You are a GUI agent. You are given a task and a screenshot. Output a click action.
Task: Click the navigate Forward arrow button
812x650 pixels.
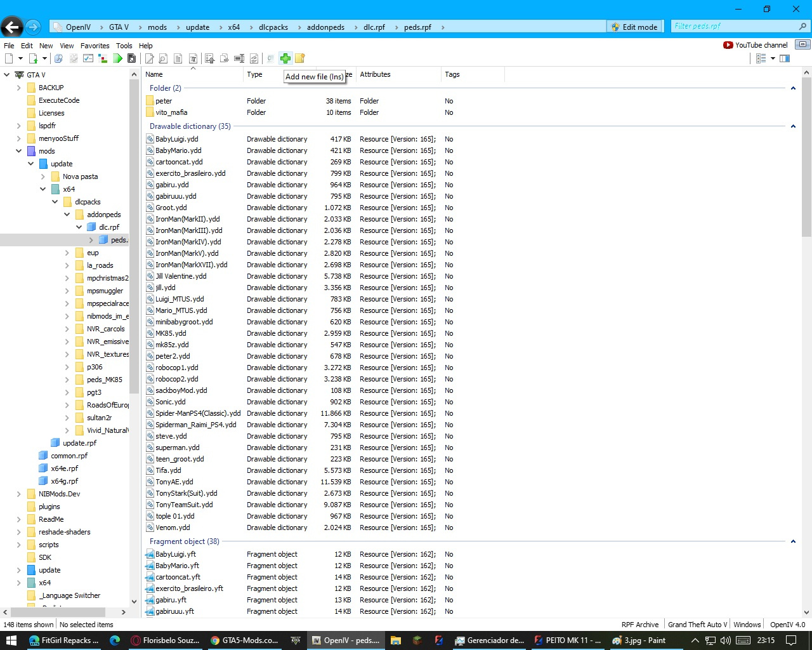pos(33,27)
